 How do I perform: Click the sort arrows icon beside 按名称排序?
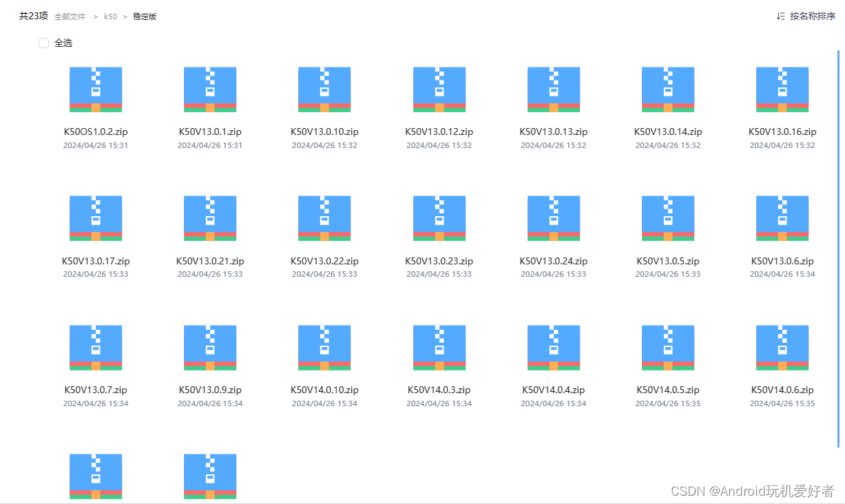point(780,16)
